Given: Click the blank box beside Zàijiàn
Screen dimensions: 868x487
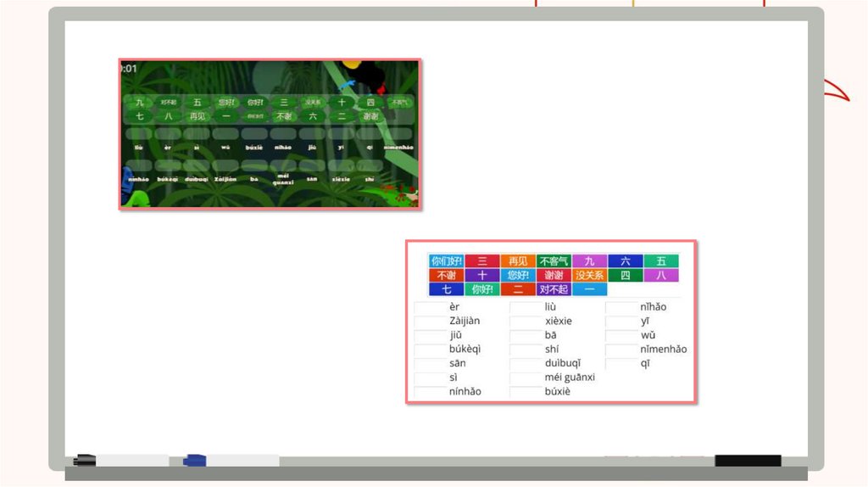Looking at the screenshot, I should click(431, 321).
